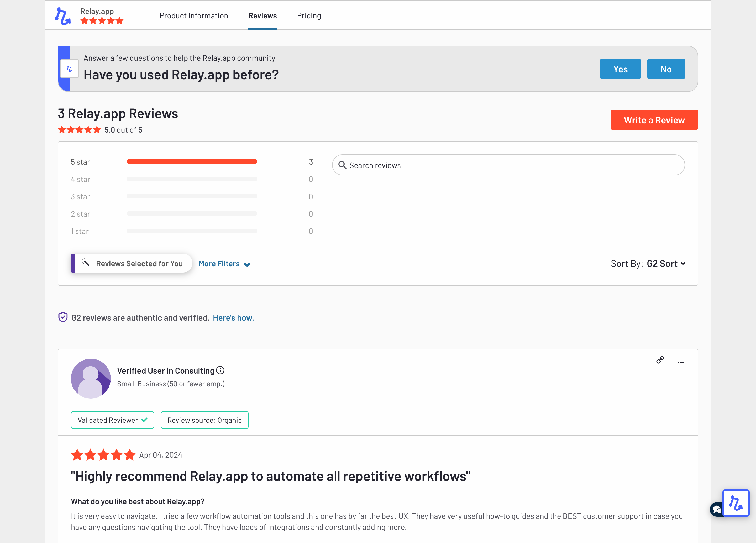This screenshot has width=756, height=543.
Task: Open the review title Highly recommend Relay.app
Action: coord(270,476)
